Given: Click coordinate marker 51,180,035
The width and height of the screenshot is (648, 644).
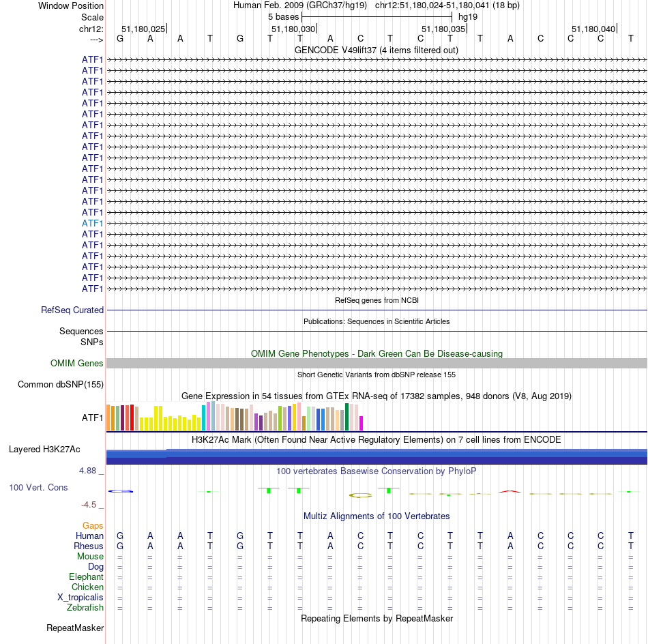Looking at the screenshot, I should (443, 29).
